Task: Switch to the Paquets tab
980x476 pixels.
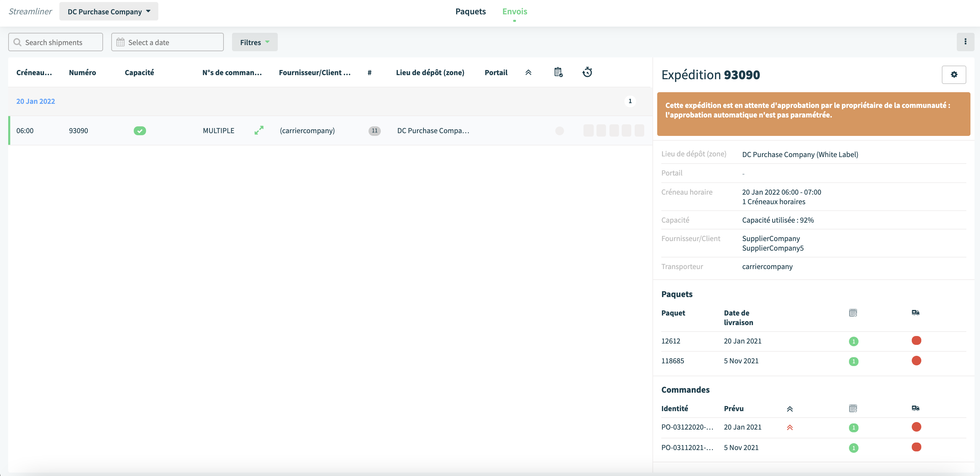Action: point(470,11)
